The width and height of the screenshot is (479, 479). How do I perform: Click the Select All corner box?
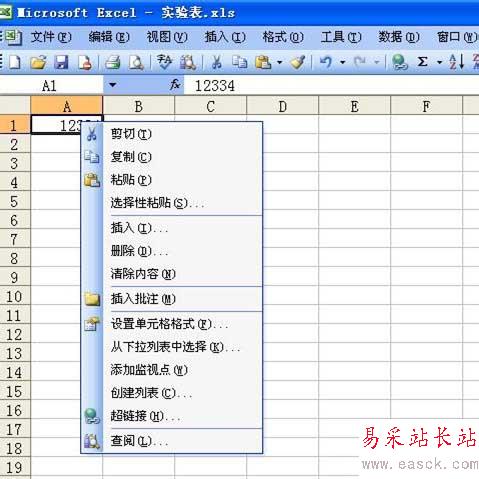15,106
